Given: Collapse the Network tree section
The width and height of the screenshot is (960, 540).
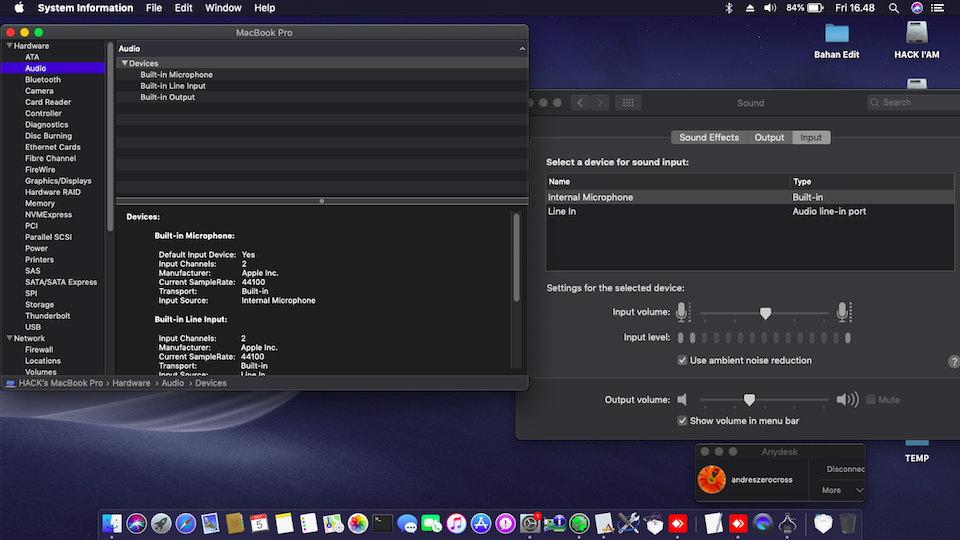Looking at the screenshot, I should tap(9, 338).
